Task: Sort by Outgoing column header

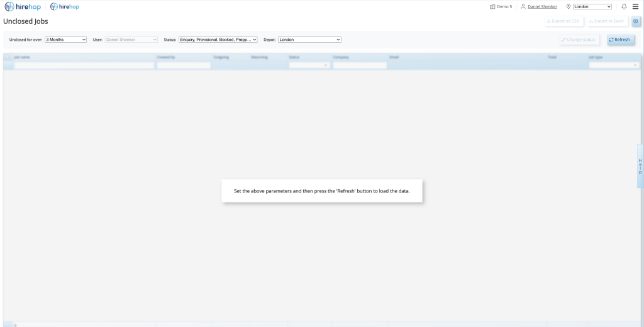Action: point(221,57)
